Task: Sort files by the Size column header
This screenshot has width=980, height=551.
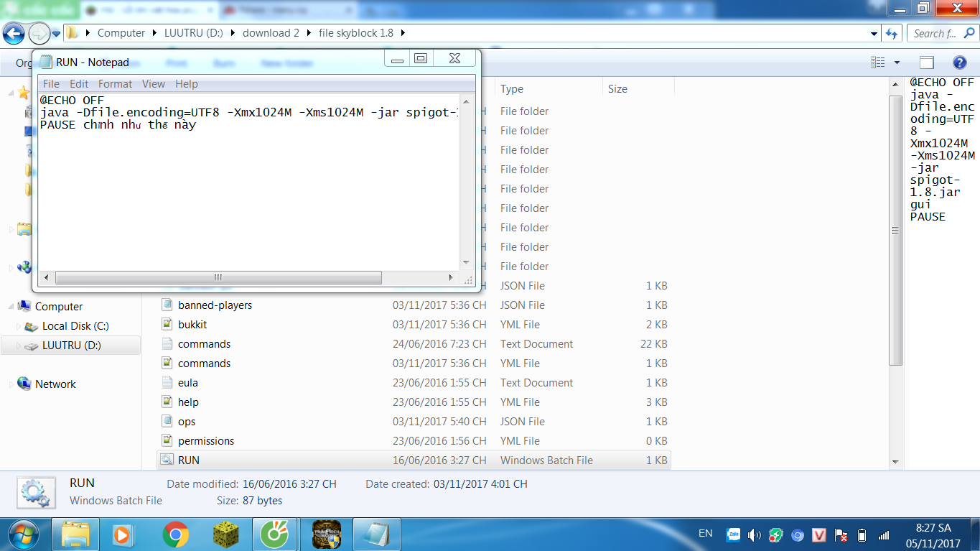Action: 638,89
